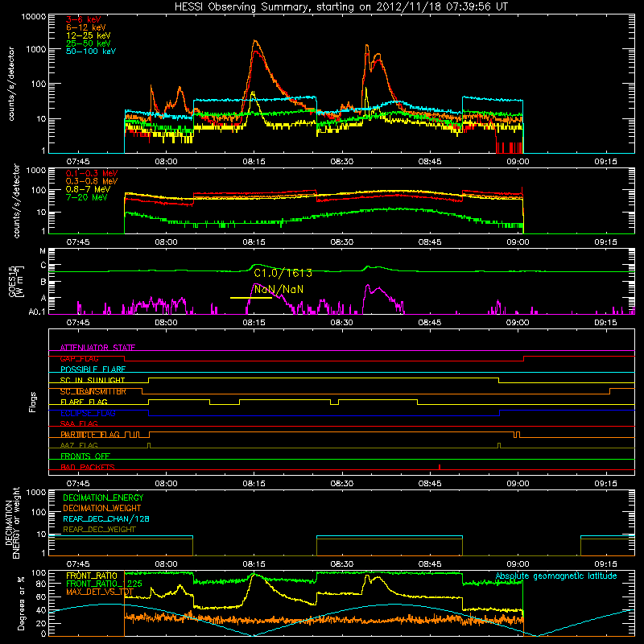Click the HESSI Observing Summary plot title

point(341,6)
